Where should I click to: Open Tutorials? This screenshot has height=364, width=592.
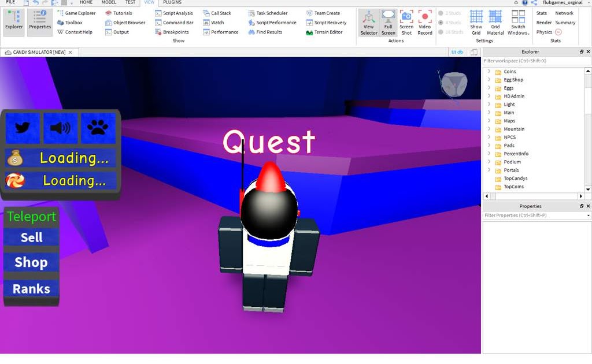(x=119, y=13)
